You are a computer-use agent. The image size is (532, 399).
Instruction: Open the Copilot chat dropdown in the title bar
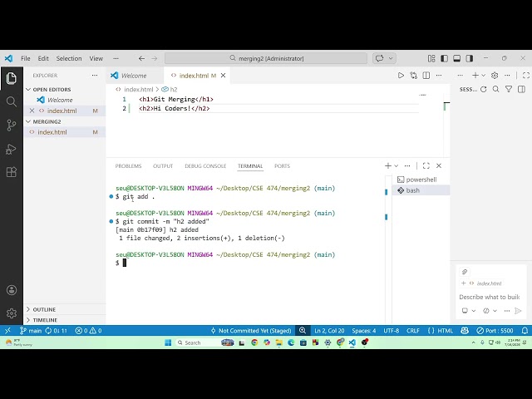click(391, 58)
